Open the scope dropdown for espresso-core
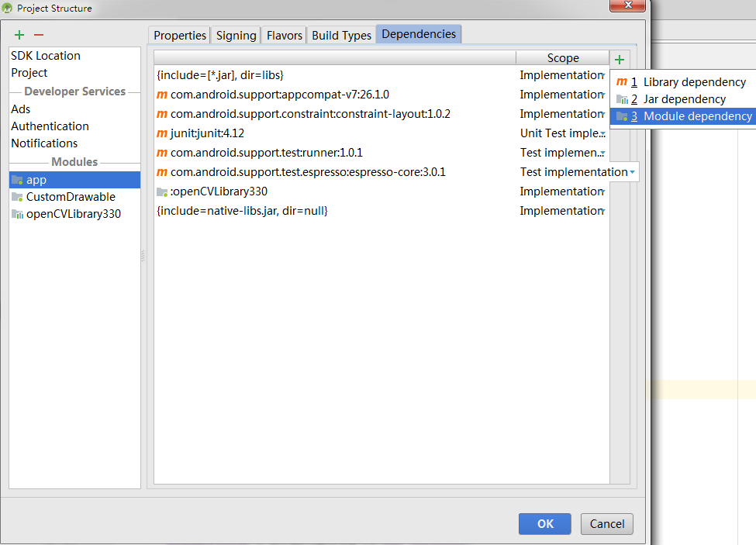This screenshot has width=756, height=545. pyautogui.click(x=633, y=171)
